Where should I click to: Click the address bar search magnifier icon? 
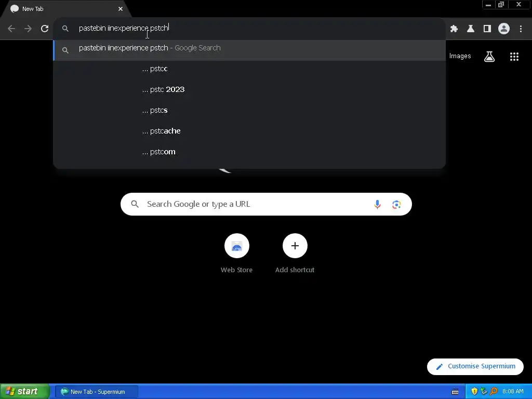coord(65,29)
